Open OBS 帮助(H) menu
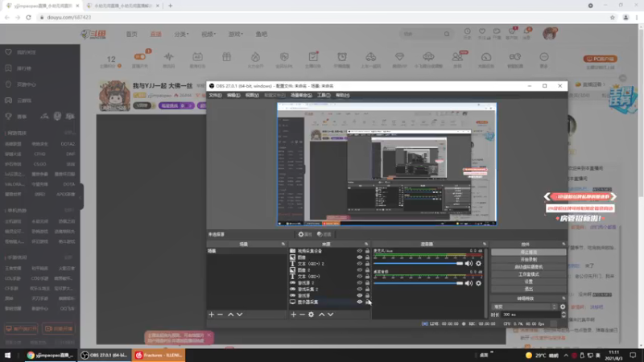The height and width of the screenshot is (362, 644). [x=343, y=95]
